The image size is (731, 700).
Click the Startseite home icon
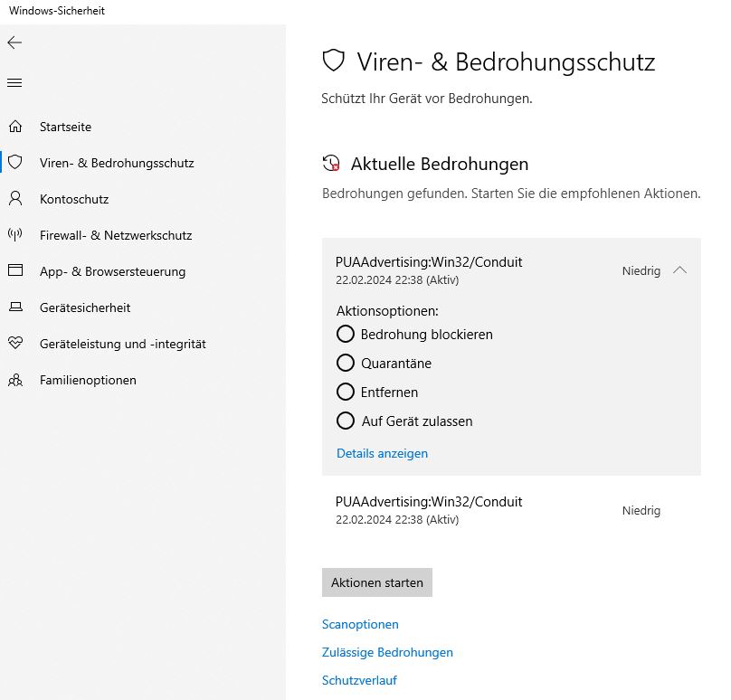click(x=15, y=127)
